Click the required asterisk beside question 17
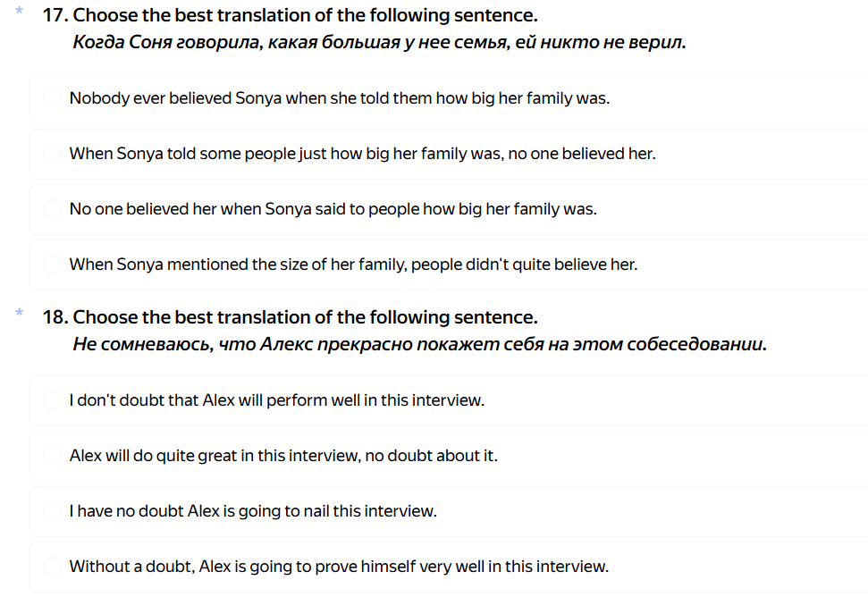868x597 pixels. [x=19, y=12]
